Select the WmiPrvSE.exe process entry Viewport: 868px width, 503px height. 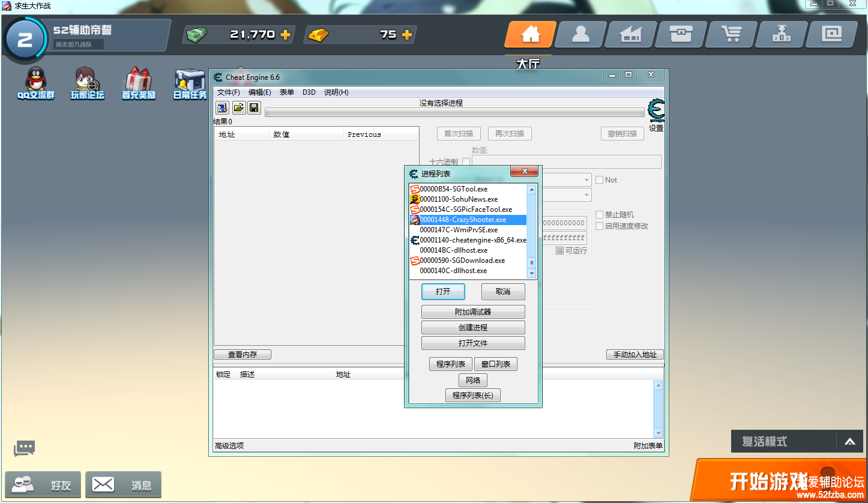click(468, 230)
